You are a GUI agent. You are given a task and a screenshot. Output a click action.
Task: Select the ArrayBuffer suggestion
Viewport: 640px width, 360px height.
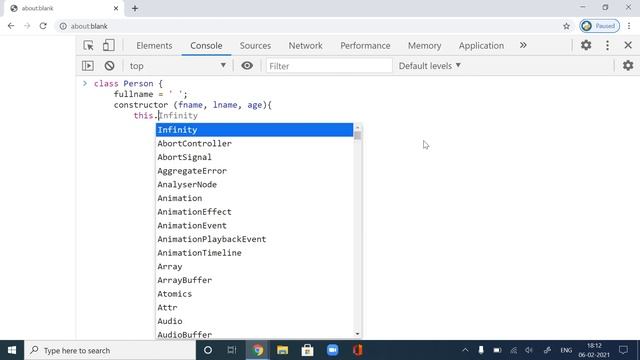click(x=254, y=280)
